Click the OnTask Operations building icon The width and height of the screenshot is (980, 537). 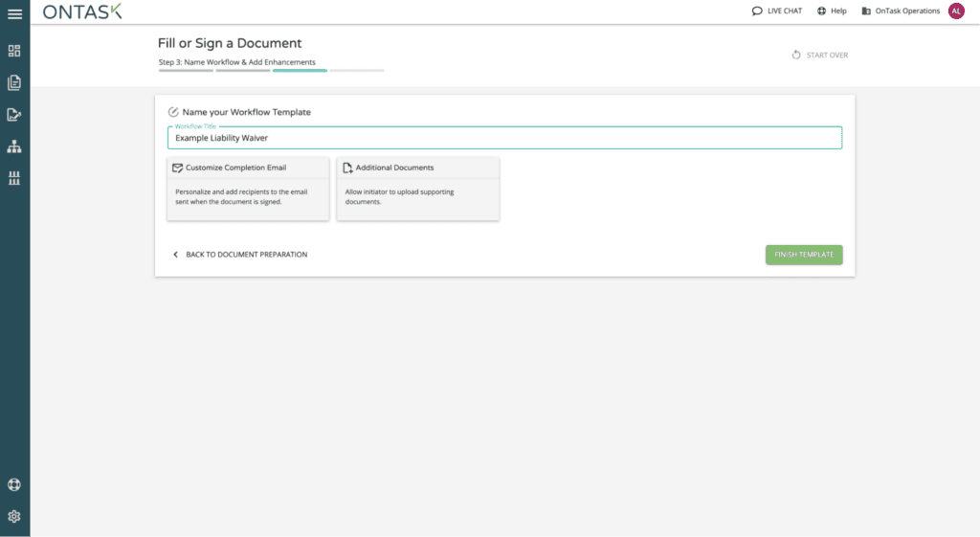coord(865,11)
